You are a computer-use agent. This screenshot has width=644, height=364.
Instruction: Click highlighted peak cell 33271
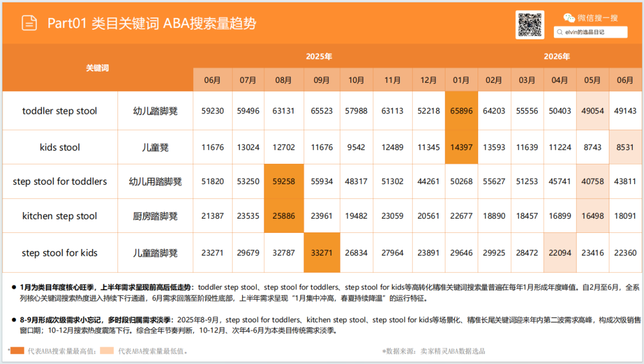point(321,253)
